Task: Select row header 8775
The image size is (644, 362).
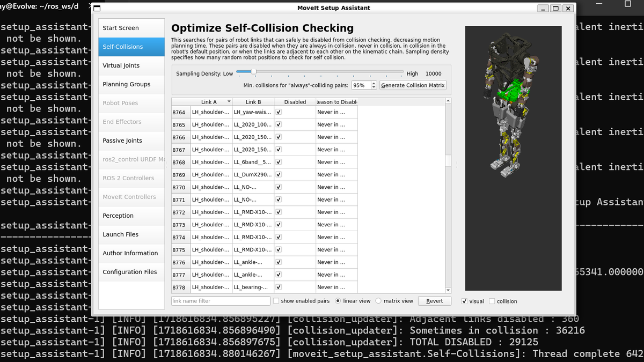Action: (181, 250)
